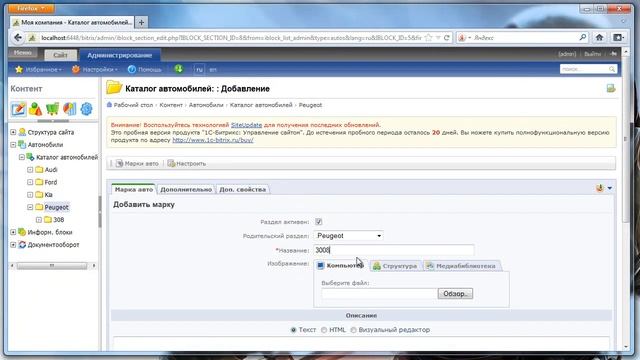Select the 'Компьютер' image source tab
This screenshot has width=640, height=360.
pyautogui.click(x=340, y=266)
